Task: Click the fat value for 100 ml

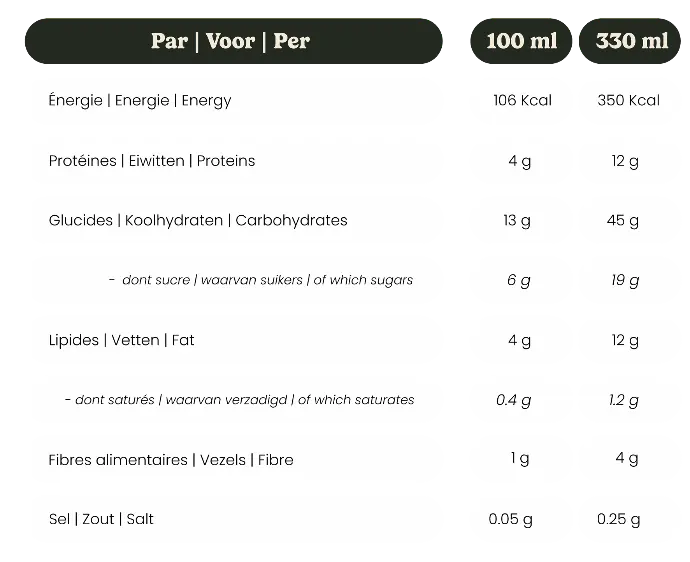Action: point(519,340)
